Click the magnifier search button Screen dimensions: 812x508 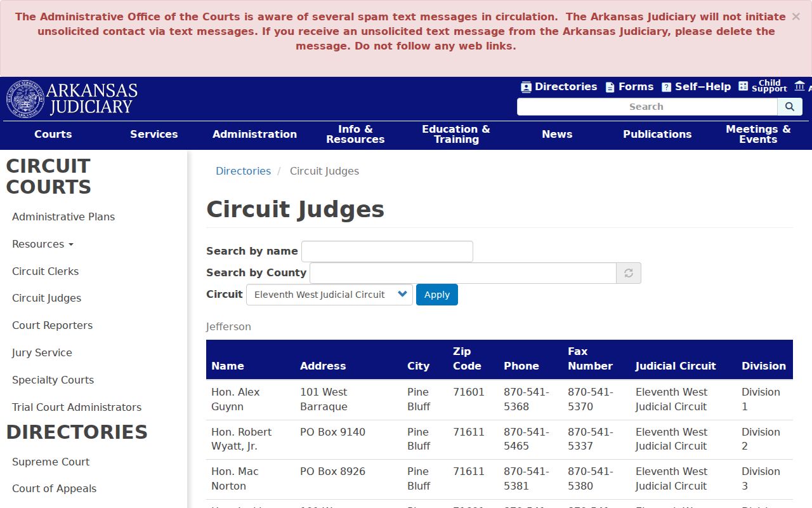pyautogui.click(x=790, y=107)
